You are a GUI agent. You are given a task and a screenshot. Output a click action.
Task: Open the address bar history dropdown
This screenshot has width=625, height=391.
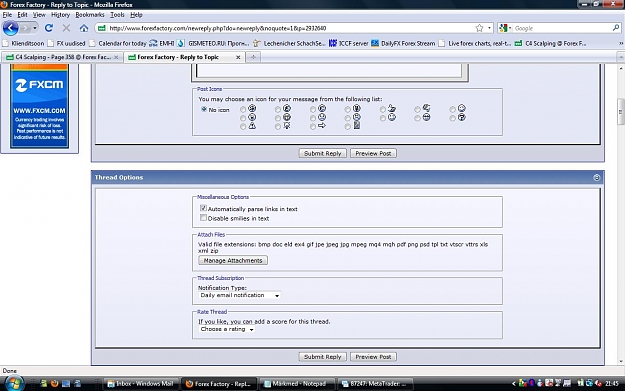point(489,28)
